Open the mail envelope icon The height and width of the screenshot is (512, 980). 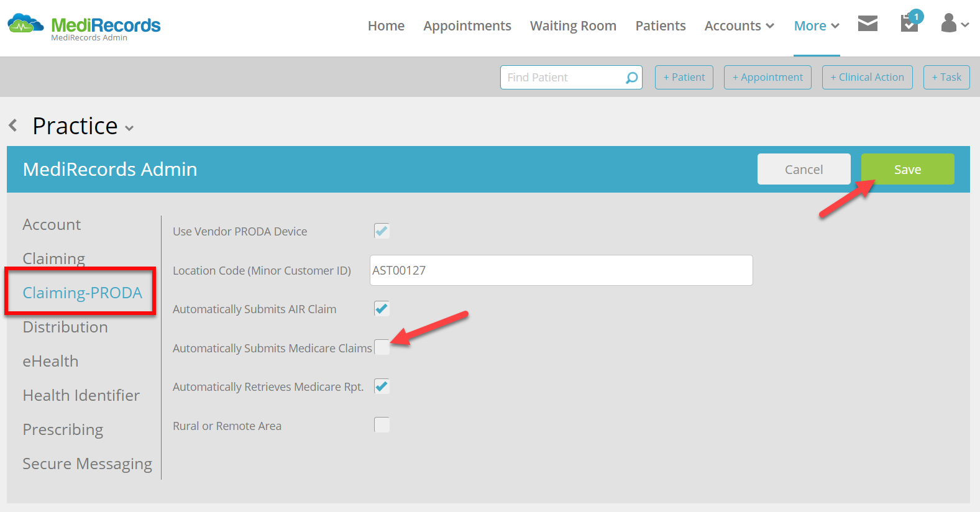pos(868,24)
